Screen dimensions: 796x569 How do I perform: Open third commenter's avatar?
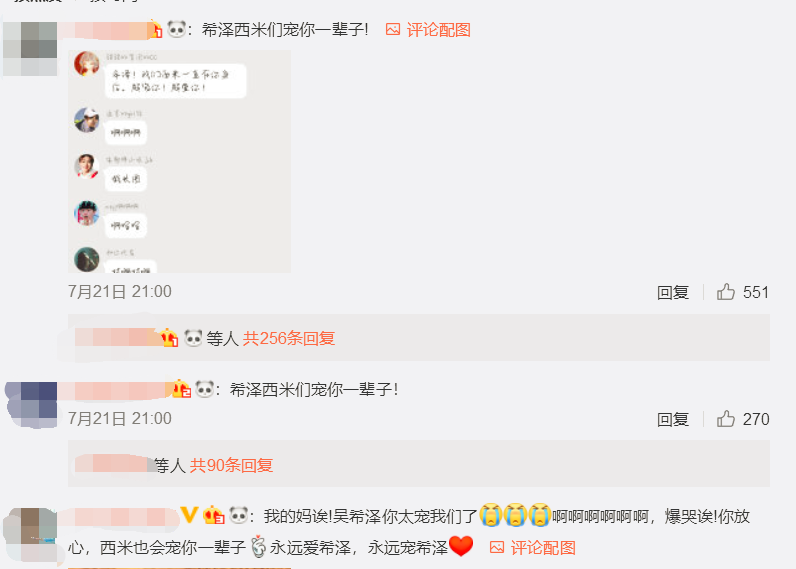31,534
